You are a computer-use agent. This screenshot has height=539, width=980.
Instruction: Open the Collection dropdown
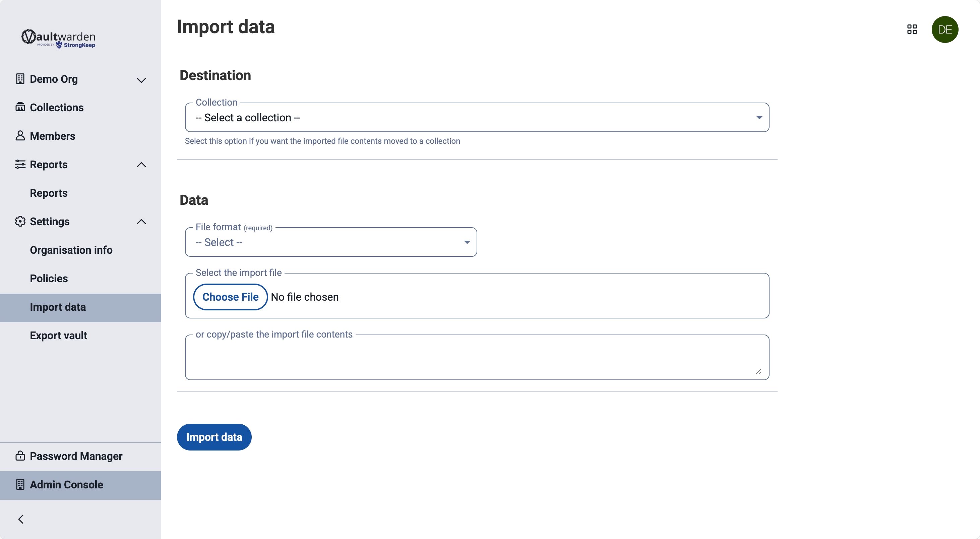[477, 118]
